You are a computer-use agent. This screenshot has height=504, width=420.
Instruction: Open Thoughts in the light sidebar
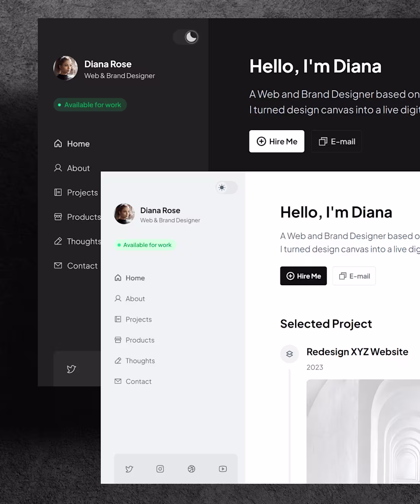click(140, 360)
